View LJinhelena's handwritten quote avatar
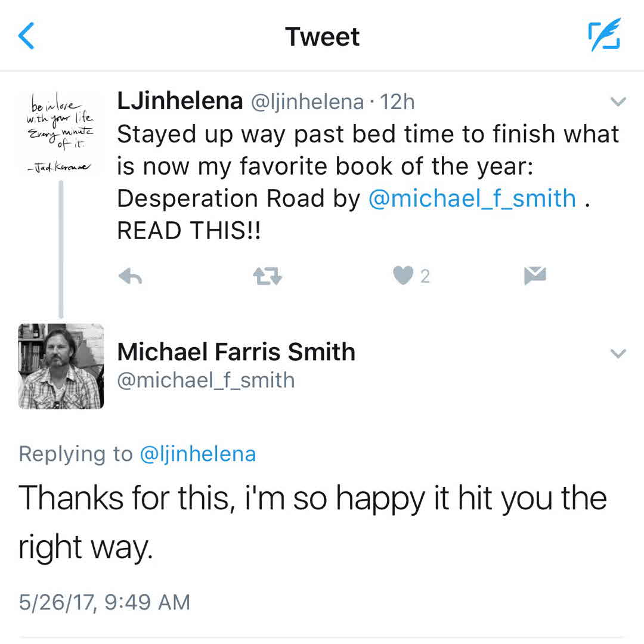The image size is (644, 644). [x=60, y=132]
